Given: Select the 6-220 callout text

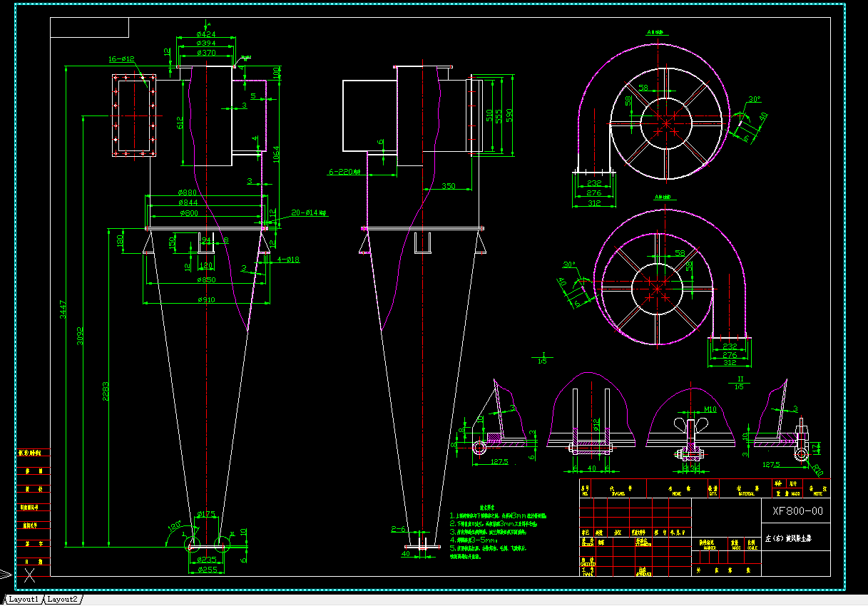Looking at the screenshot, I should [346, 172].
